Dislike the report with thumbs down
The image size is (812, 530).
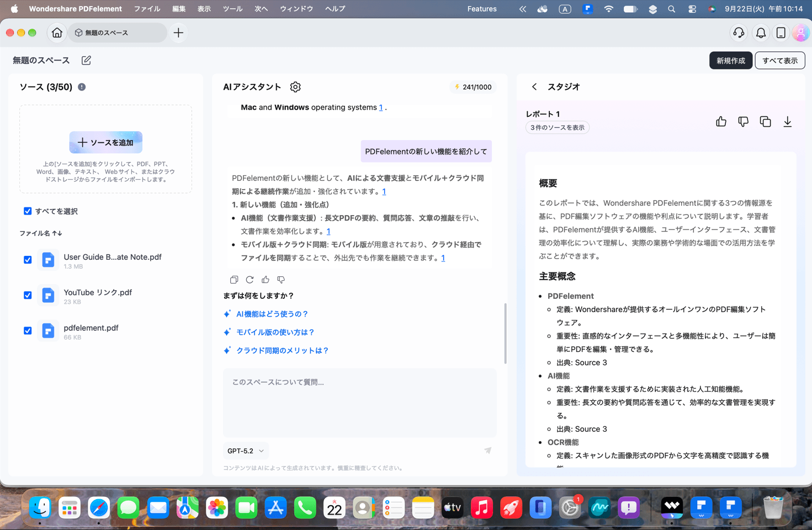743,121
